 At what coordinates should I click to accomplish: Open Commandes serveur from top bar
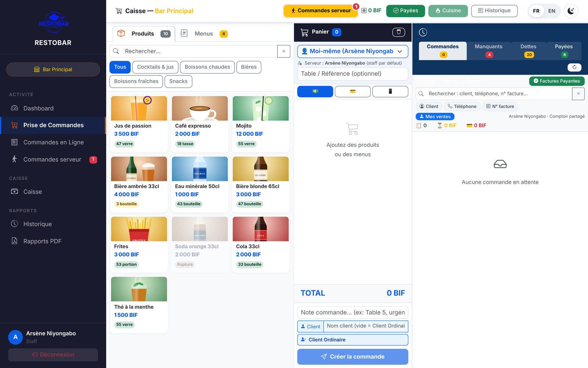coord(320,11)
